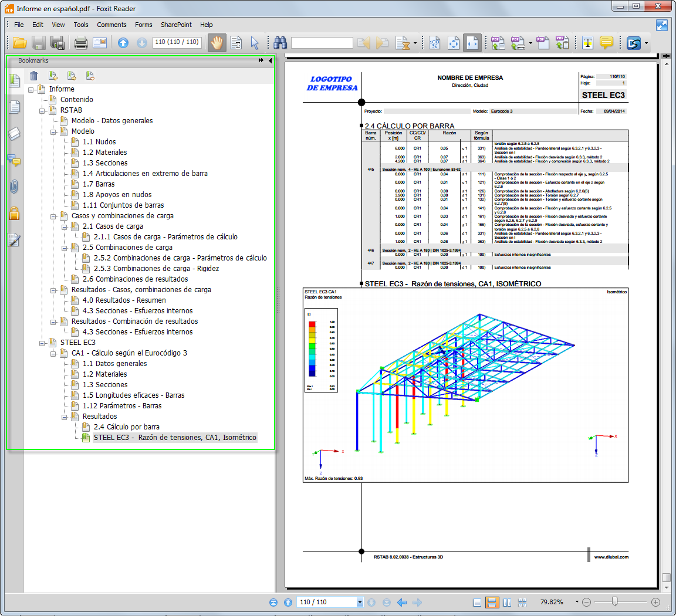The image size is (676, 616).
Task: Go to next page with down arrow
Action: (142, 43)
